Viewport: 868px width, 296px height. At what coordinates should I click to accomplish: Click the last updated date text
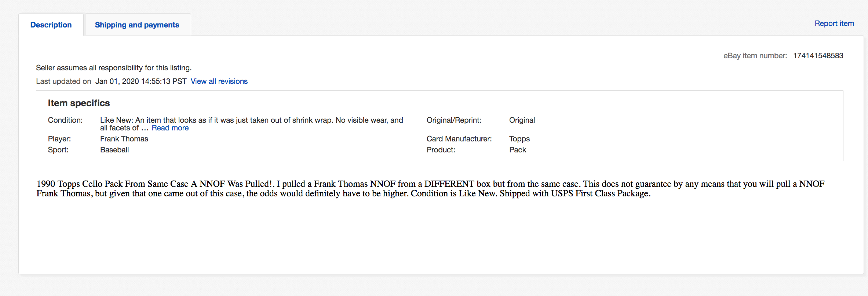[141, 81]
